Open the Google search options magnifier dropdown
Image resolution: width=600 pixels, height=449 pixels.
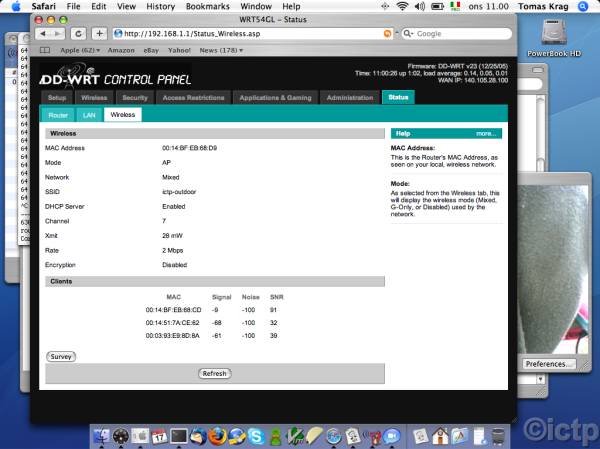point(408,34)
